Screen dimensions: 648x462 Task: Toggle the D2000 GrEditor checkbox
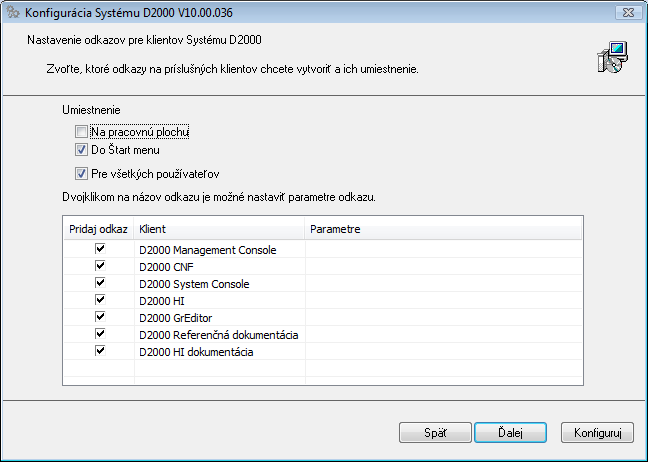click(x=99, y=318)
